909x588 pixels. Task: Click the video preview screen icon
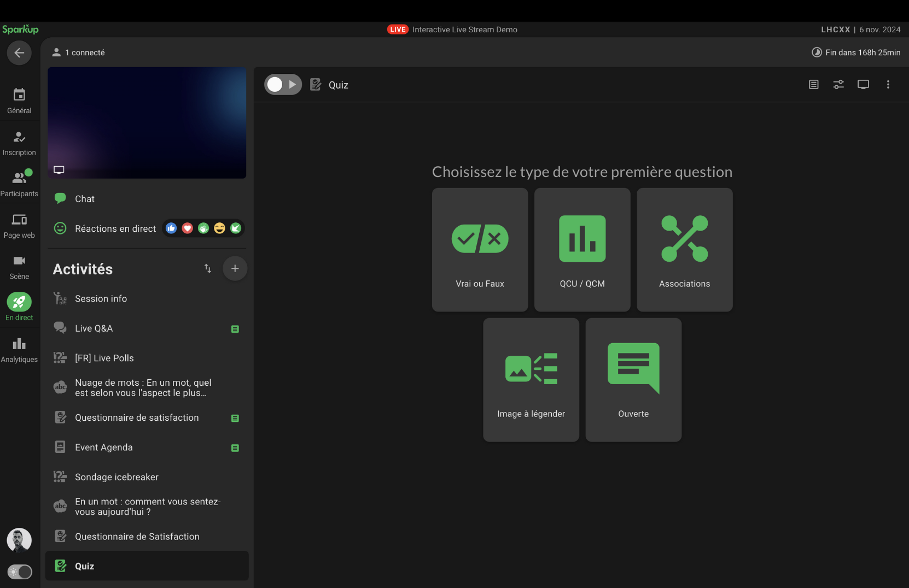59,170
